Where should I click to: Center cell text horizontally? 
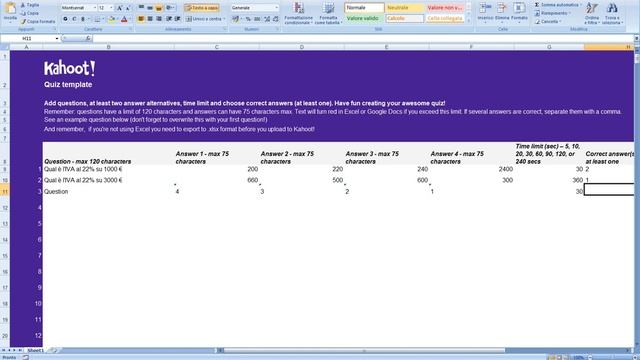(x=150, y=19)
